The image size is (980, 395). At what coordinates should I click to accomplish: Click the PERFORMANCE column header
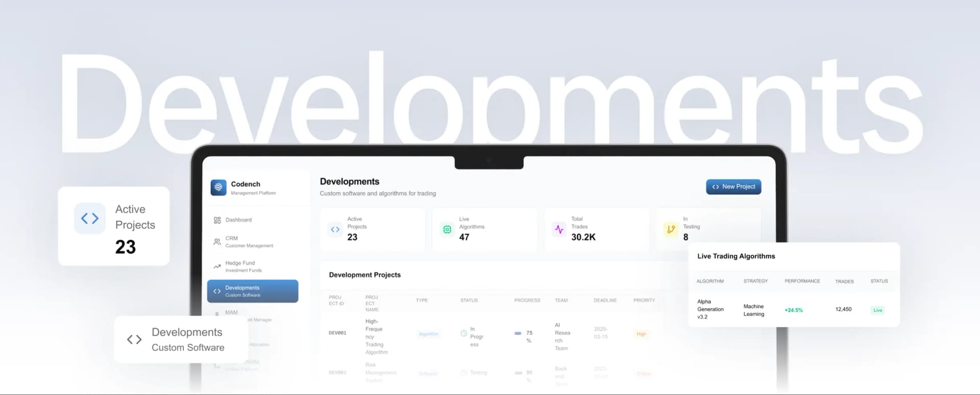click(x=802, y=281)
